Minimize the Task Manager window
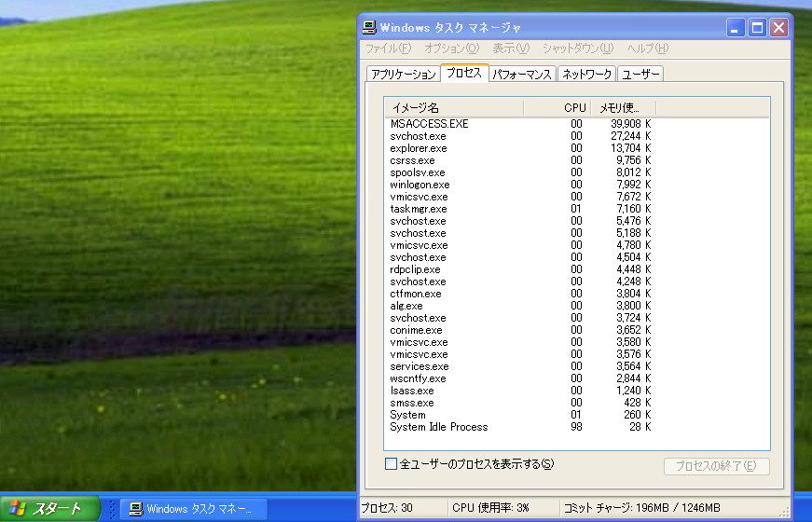This screenshot has width=812, height=522. coord(736,27)
